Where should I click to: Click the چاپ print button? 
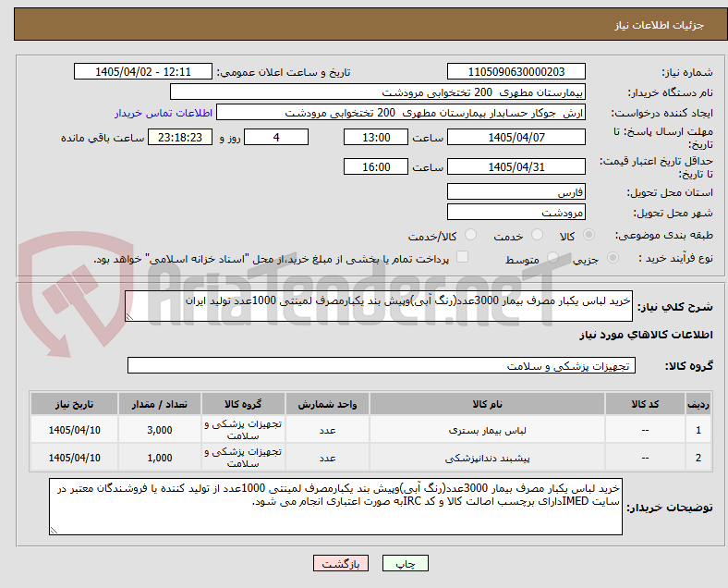click(x=405, y=563)
